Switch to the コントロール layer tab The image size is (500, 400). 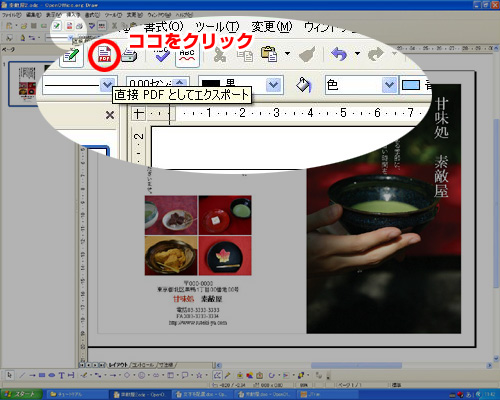(143, 365)
